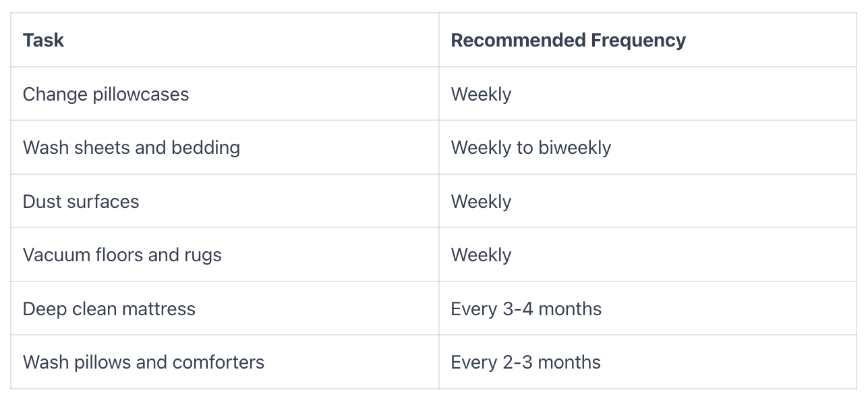The image size is (868, 403).
Task: Click the word 'bedding' in the table
Action: coord(206,148)
